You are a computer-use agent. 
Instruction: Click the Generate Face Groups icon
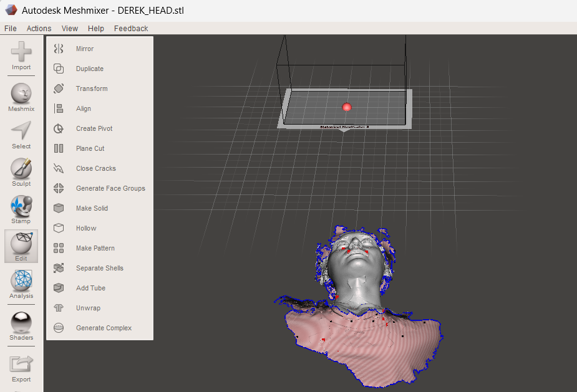[59, 188]
